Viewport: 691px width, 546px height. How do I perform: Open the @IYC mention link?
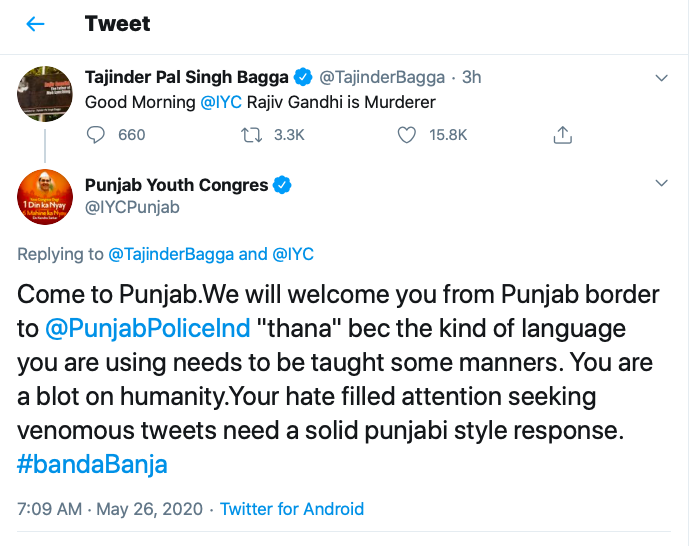coord(221,102)
